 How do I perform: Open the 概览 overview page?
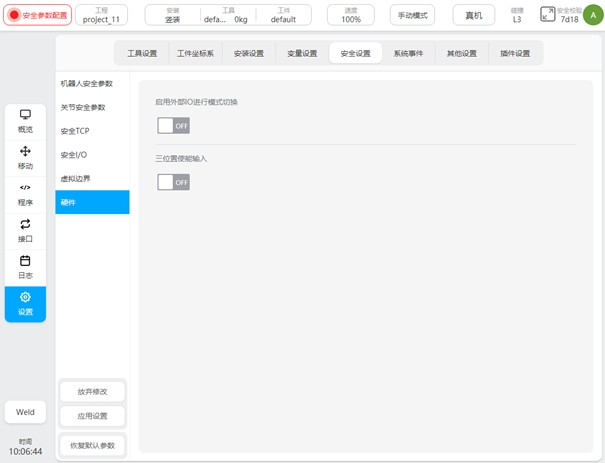[x=25, y=121]
